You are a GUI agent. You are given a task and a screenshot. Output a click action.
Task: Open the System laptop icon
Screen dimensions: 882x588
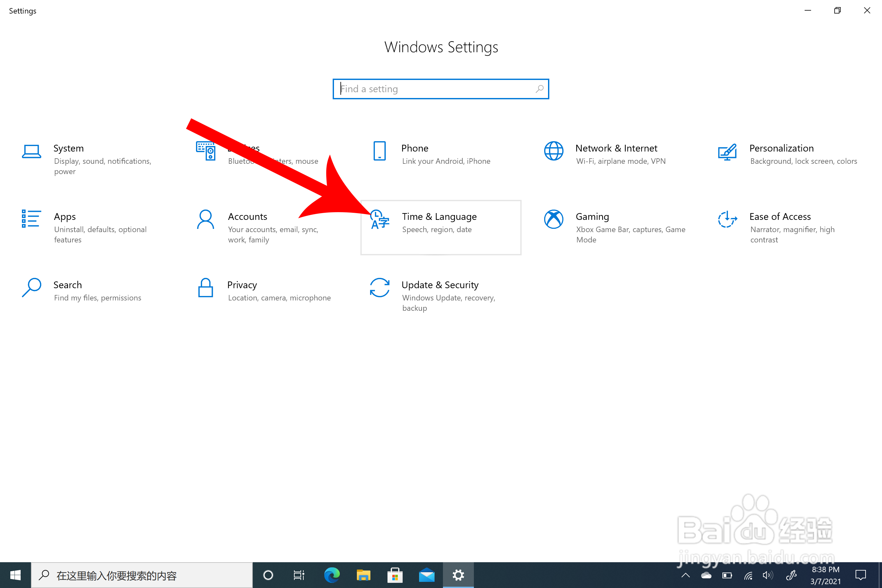click(32, 152)
